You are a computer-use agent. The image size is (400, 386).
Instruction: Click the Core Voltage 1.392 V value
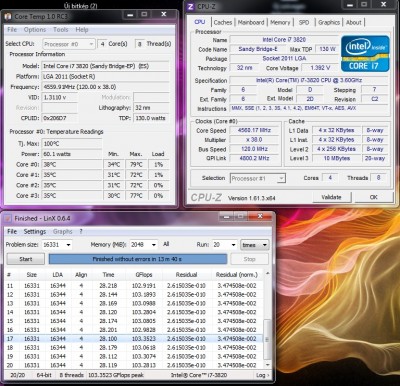[320, 68]
